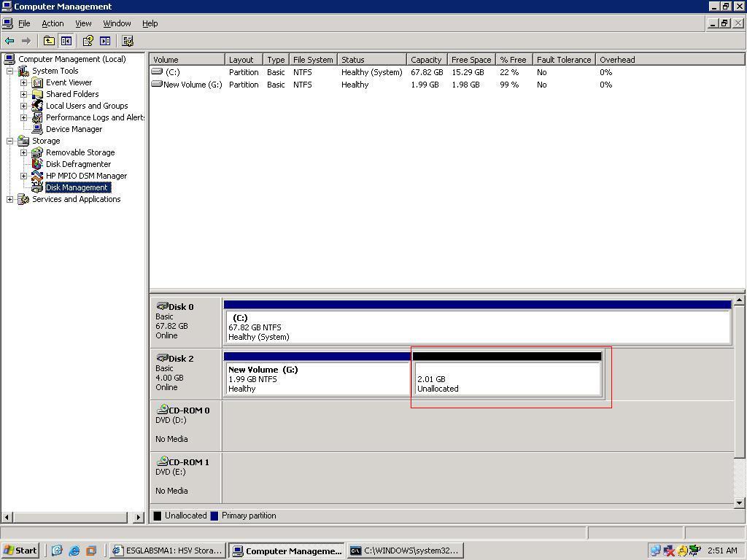Select Device Manager in the tree

74,130
